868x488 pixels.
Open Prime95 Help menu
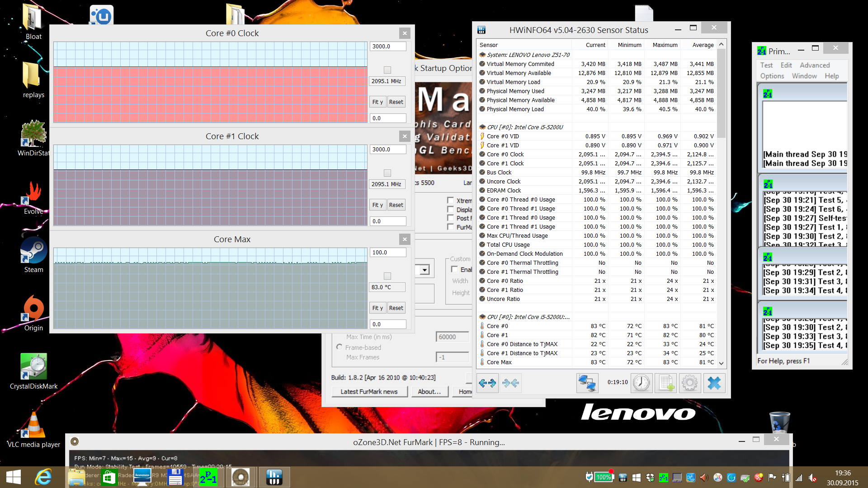click(831, 76)
